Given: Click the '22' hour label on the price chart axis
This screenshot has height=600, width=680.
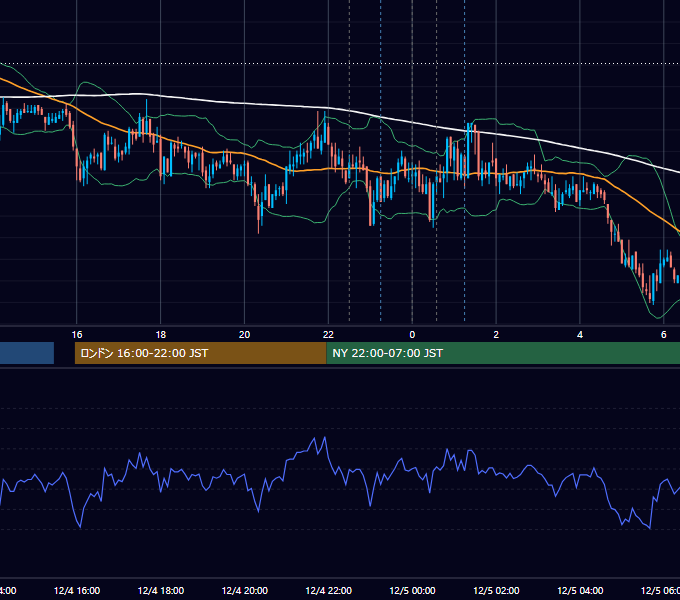Looking at the screenshot, I should (x=328, y=335).
